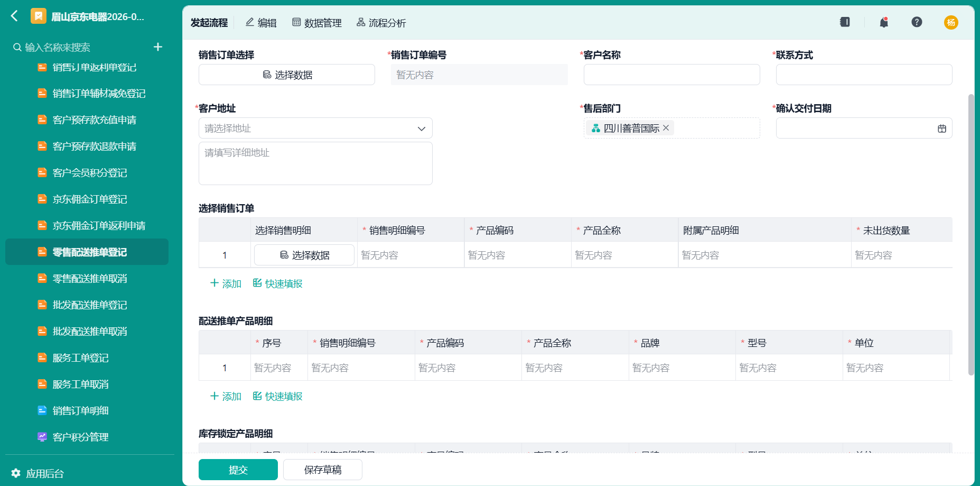Submit the form with 提交
The width and height of the screenshot is (980, 486).
pos(238,470)
